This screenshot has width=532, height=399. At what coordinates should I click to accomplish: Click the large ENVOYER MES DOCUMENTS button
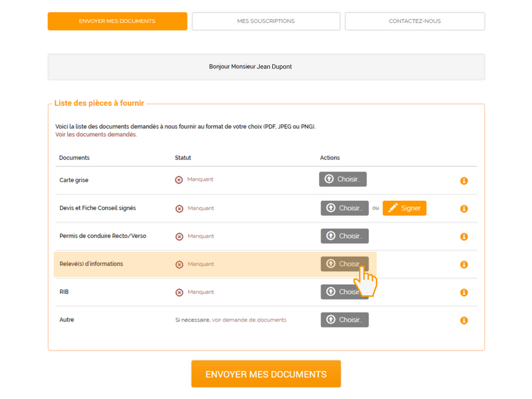pos(265,374)
